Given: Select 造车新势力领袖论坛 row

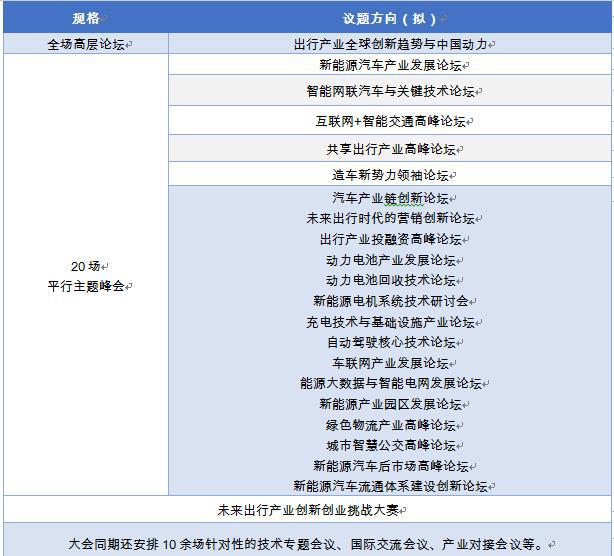Looking at the screenshot, I should pos(390,174).
